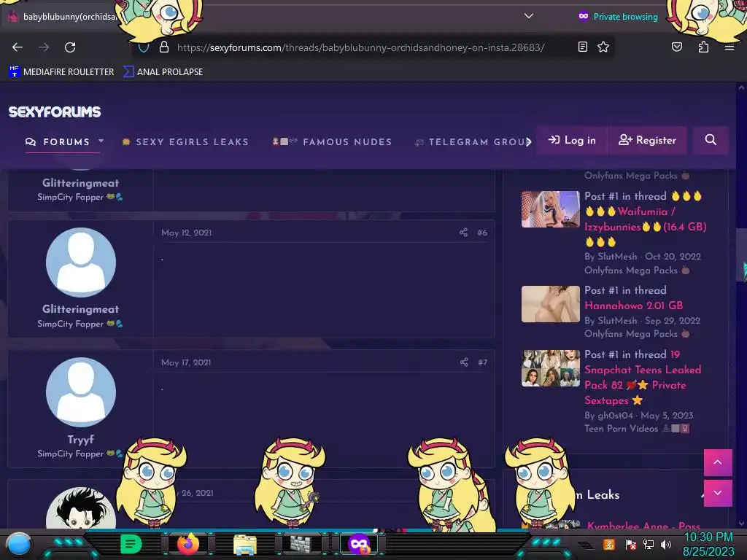Open the site search icon
This screenshot has width=747, height=560.
[711, 140]
